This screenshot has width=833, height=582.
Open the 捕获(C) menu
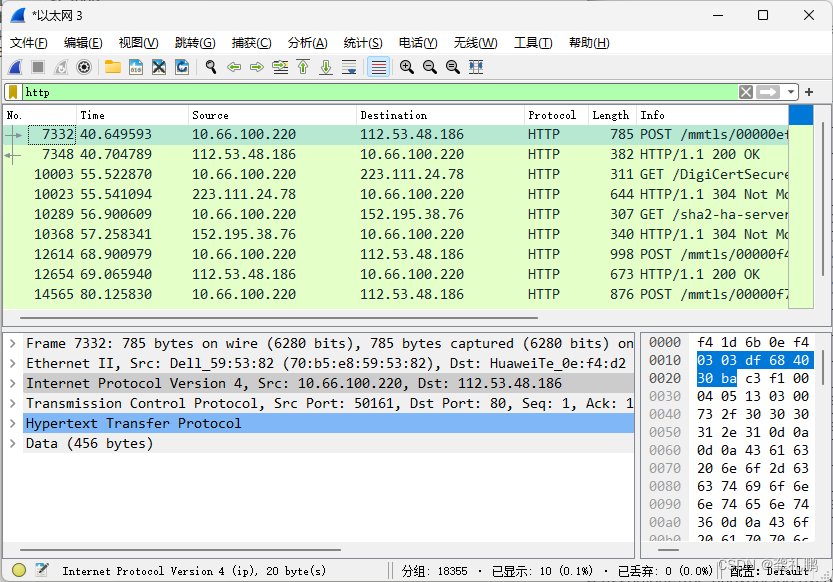click(251, 43)
